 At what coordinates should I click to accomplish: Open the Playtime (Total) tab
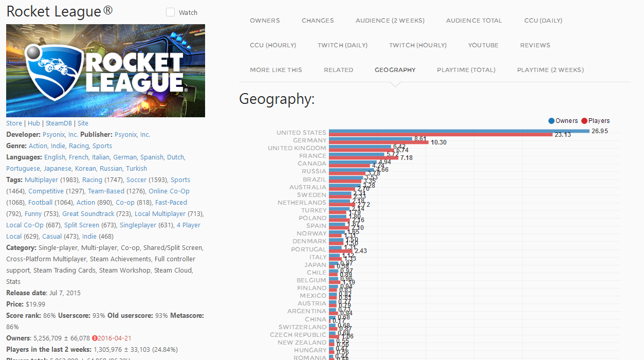[x=466, y=70]
